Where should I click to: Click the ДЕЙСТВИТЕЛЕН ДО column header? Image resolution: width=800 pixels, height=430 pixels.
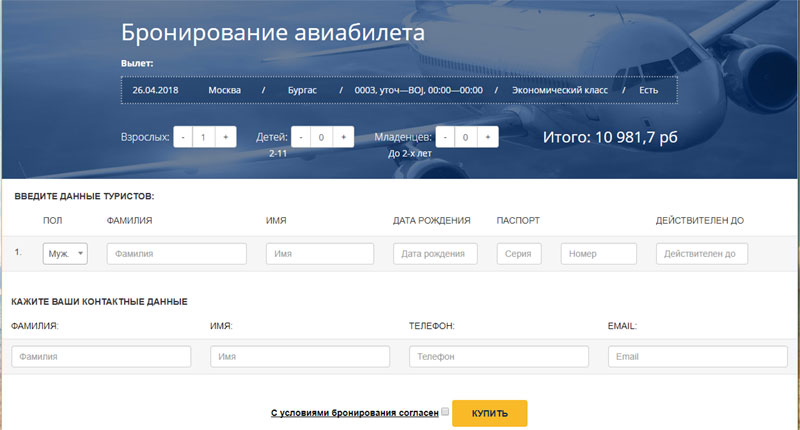[x=699, y=220]
